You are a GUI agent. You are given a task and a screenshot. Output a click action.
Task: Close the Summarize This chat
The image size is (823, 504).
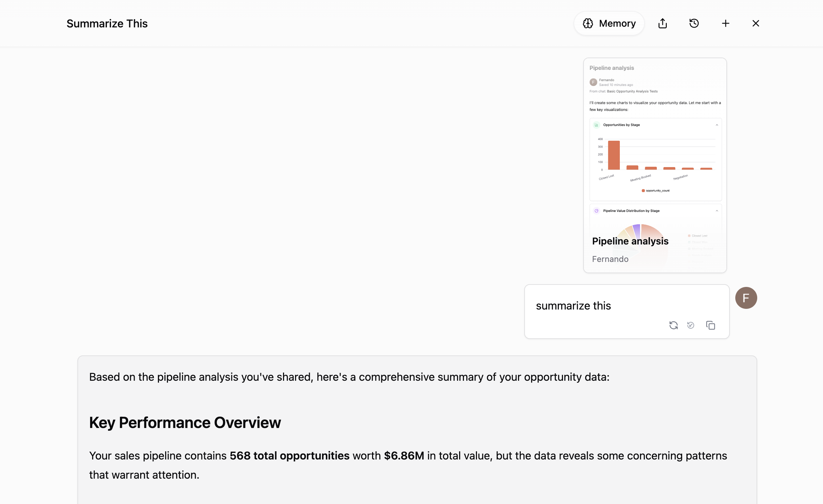(x=756, y=23)
